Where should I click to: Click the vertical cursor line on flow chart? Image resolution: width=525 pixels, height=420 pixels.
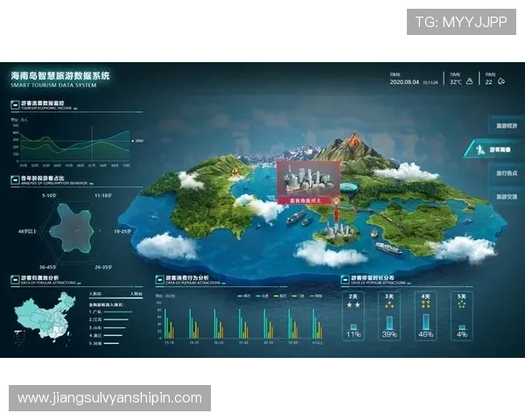[x=92, y=143]
